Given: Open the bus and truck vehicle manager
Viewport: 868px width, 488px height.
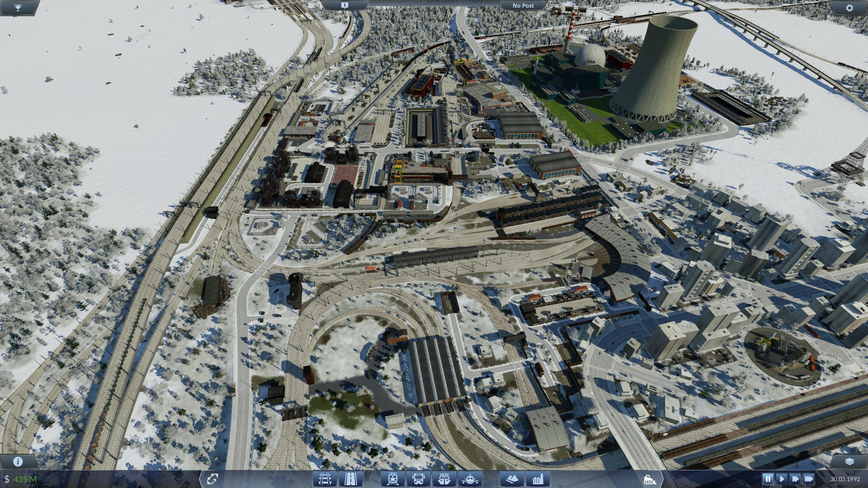Looking at the screenshot, I should pyautogui.click(x=418, y=479).
